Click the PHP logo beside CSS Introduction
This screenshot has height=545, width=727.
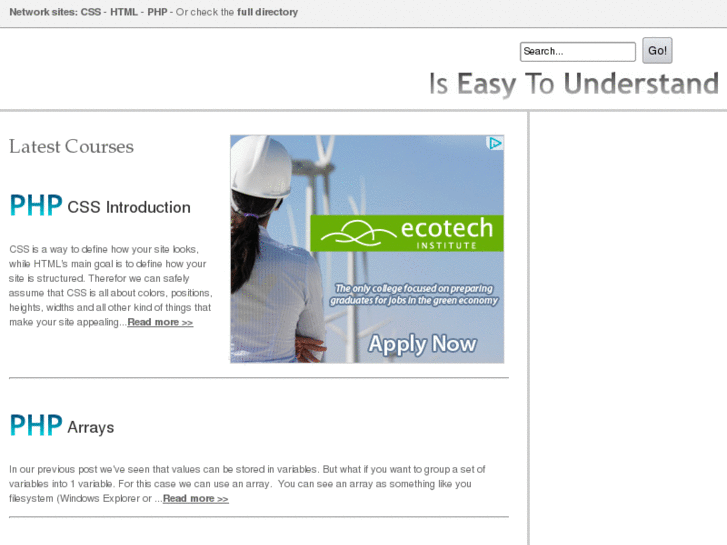coord(36,205)
